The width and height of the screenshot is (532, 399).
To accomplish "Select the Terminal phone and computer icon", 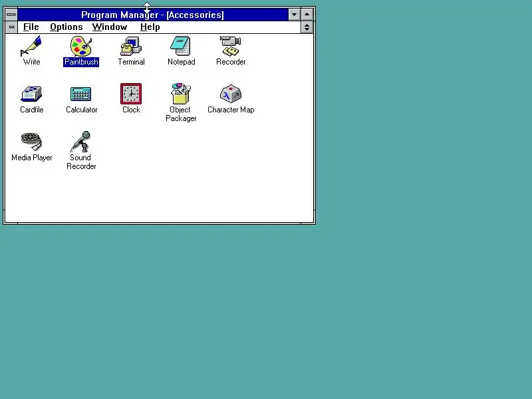I will coord(131,46).
